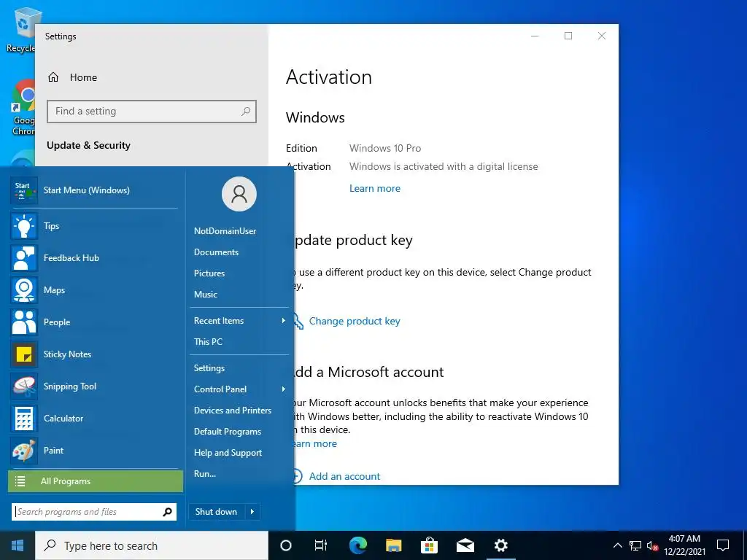Open Documents from Start menu
Viewport: 747px width, 560px height.
[216, 252]
